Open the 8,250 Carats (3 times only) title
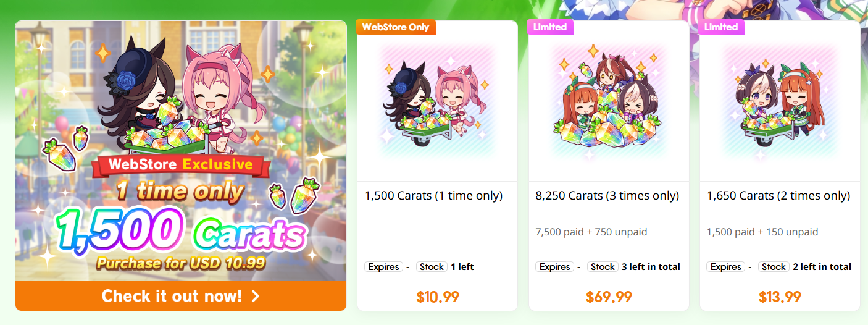This screenshot has width=868, height=325. pyautogui.click(x=607, y=196)
